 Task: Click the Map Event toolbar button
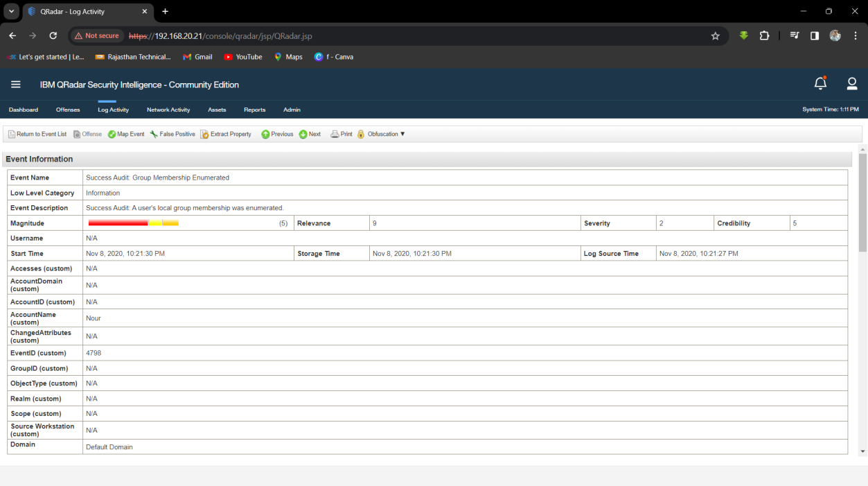coord(126,134)
